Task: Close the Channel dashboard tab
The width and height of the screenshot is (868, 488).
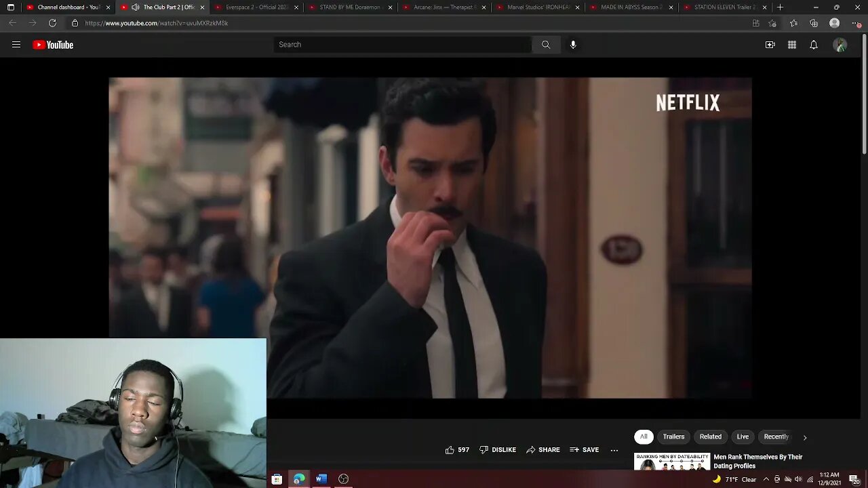Action: tap(108, 7)
